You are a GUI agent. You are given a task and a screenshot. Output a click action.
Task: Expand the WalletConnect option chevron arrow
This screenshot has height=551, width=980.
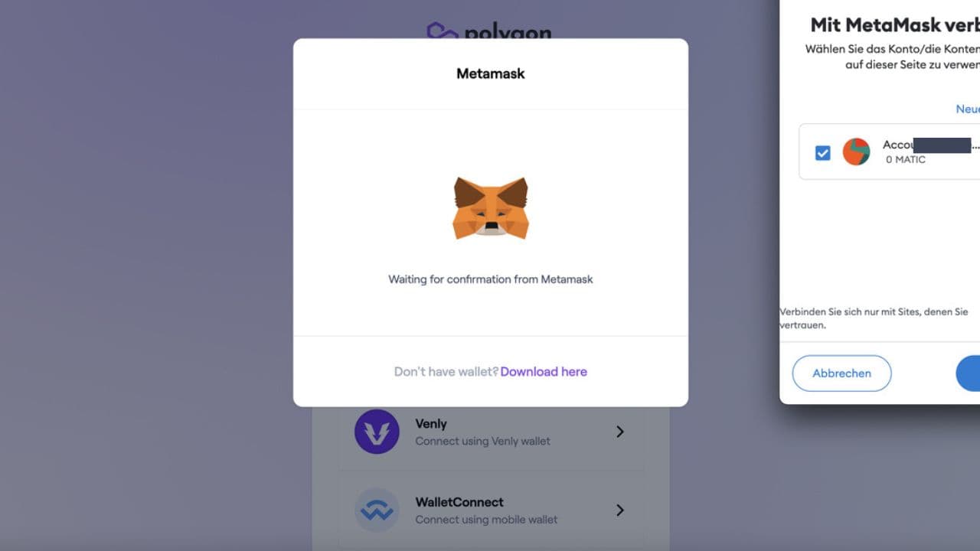coord(620,510)
